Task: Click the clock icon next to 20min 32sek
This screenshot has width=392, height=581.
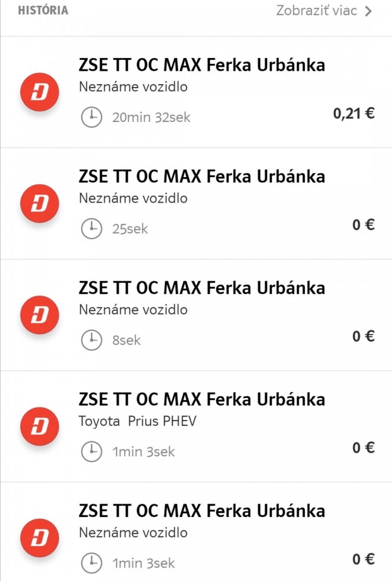Action: click(91, 117)
